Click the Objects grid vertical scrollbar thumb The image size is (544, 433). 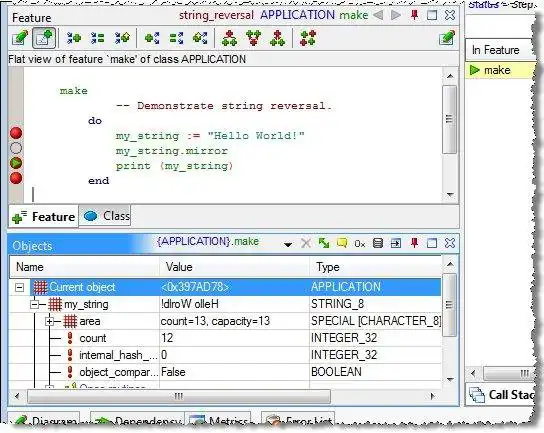[x=450, y=305]
